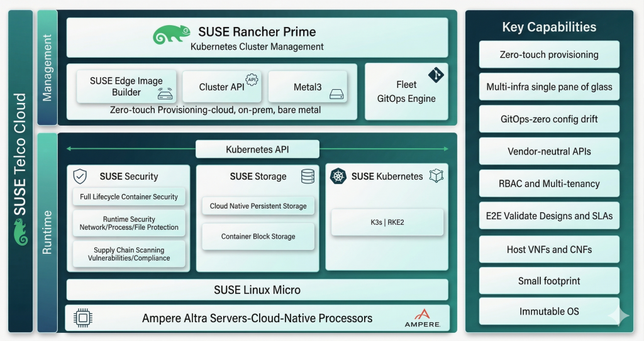Image resolution: width=644 pixels, height=341 pixels.
Task: Click the disk drive icon in Metal3 box
Action: click(336, 94)
